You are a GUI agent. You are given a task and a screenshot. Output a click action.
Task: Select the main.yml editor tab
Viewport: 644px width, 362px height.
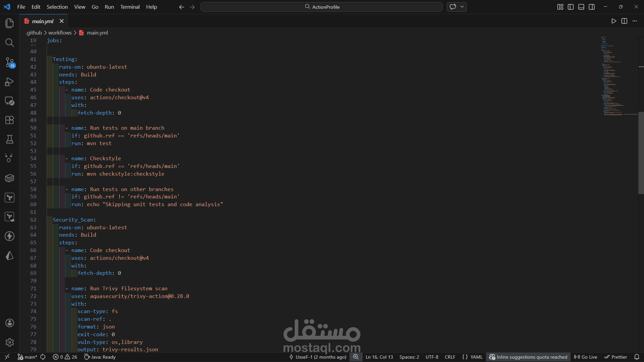[43, 21]
